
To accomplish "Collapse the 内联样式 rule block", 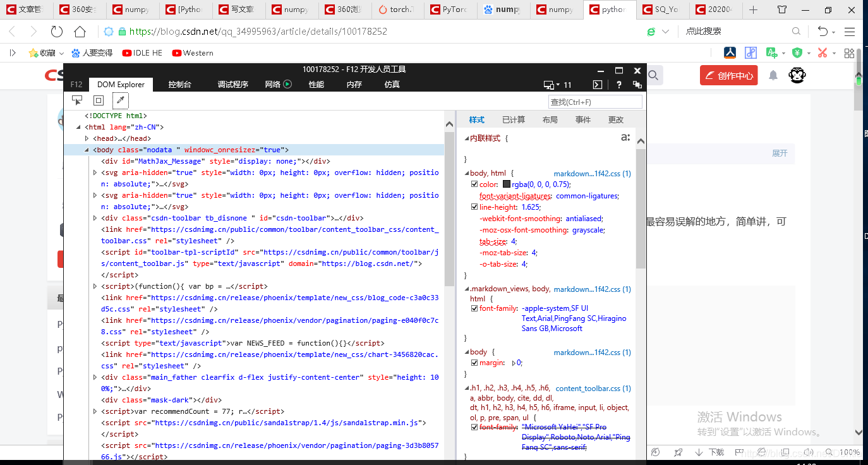I will click(x=467, y=138).
